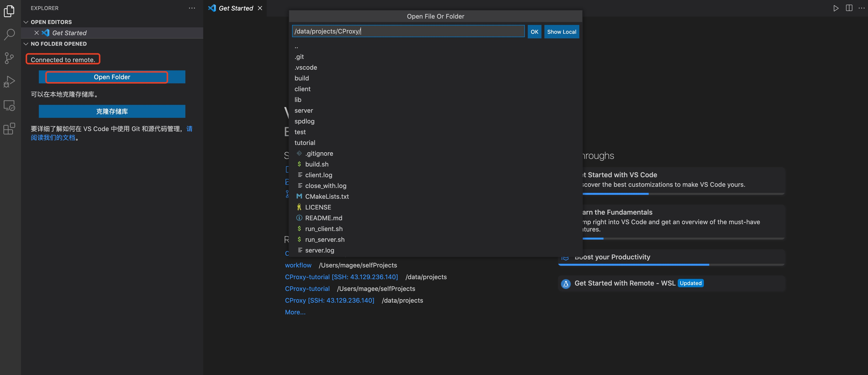
Task: Click the Updated badge on WSL walkthrough
Action: pyautogui.click(x=690, y=283)
